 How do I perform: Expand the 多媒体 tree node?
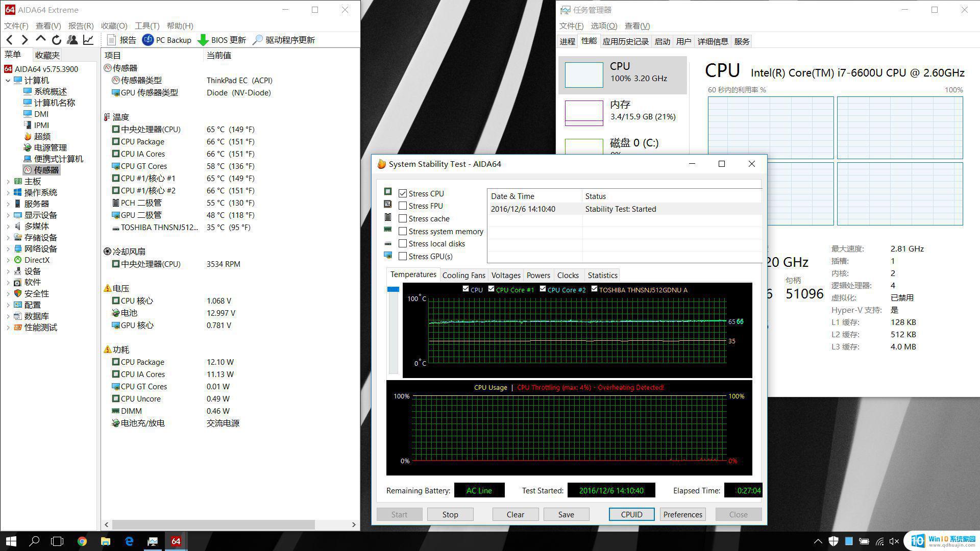pyautogui.click(x=8, y=226)
